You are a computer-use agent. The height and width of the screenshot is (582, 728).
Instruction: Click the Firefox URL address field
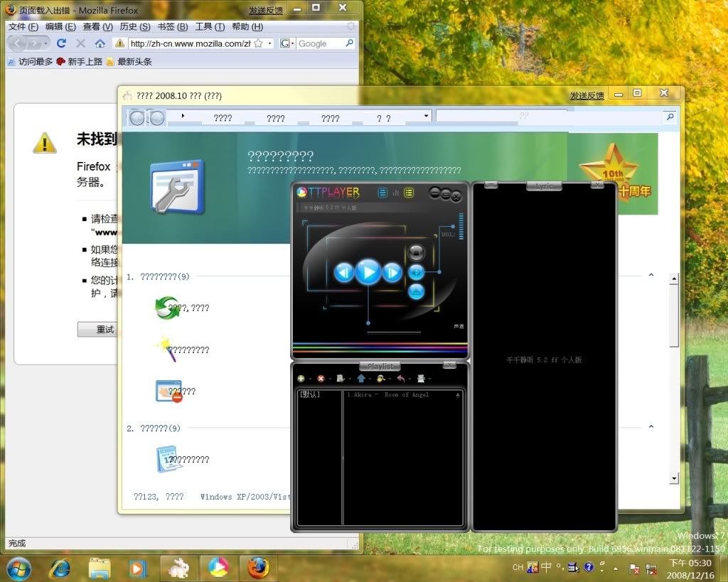[189, 43]
